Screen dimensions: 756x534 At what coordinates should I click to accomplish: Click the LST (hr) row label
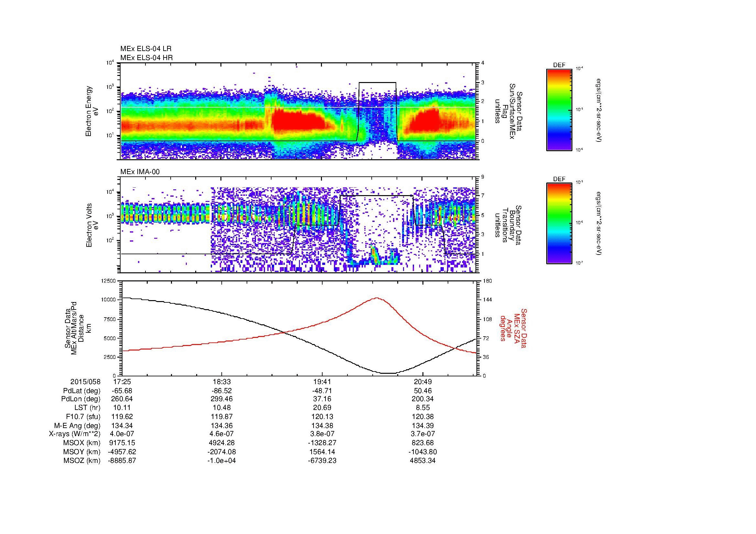coord(87,408)
